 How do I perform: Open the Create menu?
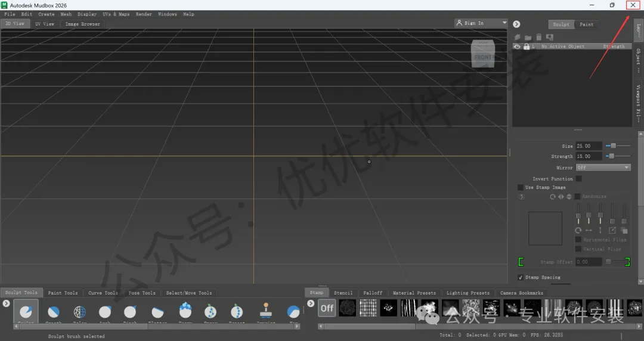(x=46, y=14)
